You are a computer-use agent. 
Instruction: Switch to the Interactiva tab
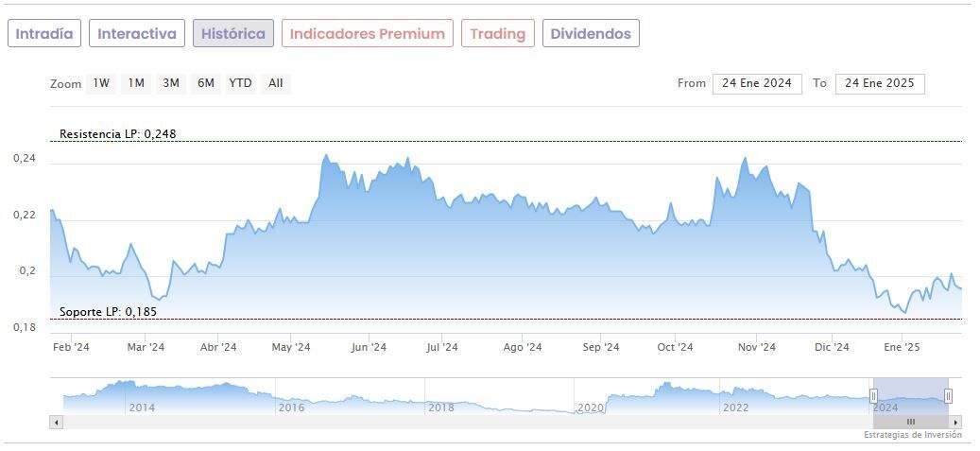[x=137, y=34]
